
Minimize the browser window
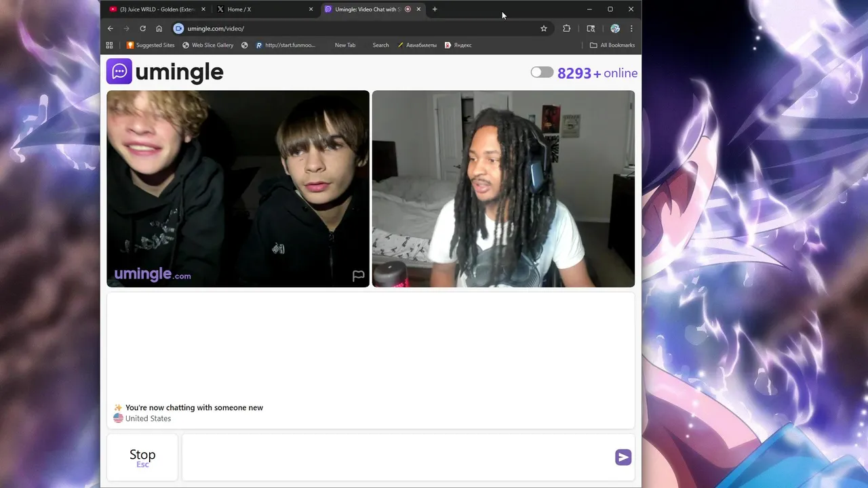[x=589, y=9]
